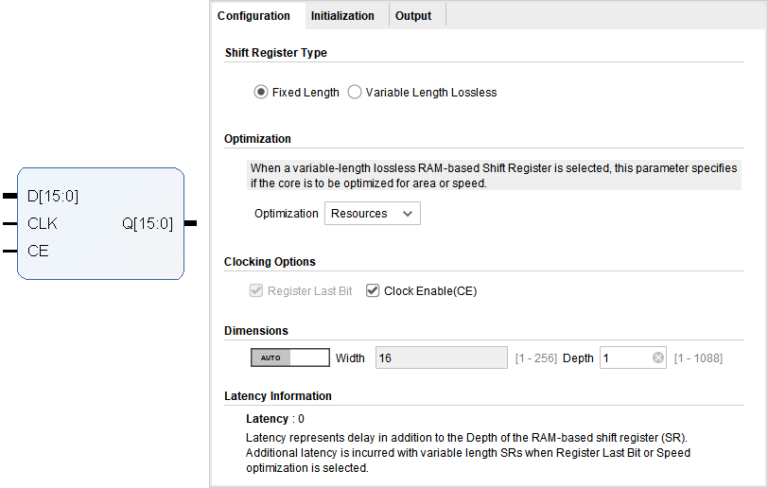Choose Variable Length Lossless shift register type

(355, 92)
